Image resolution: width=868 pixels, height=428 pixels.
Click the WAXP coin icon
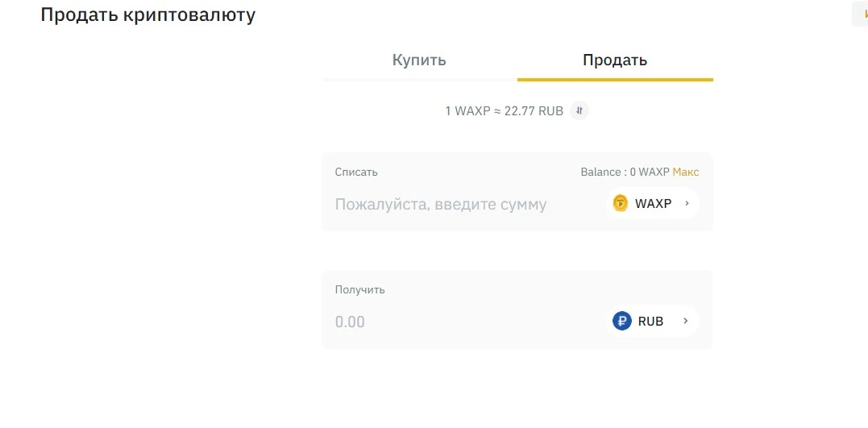point(621,203)
